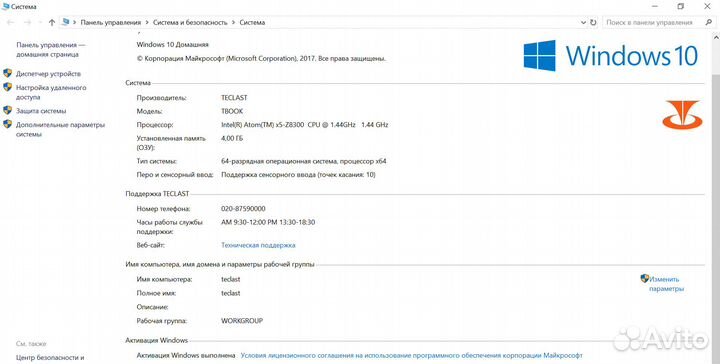Click the orange Teclast manufacturer logo
This screenshot has height=364, width=720.
click(x=682, y=114)
